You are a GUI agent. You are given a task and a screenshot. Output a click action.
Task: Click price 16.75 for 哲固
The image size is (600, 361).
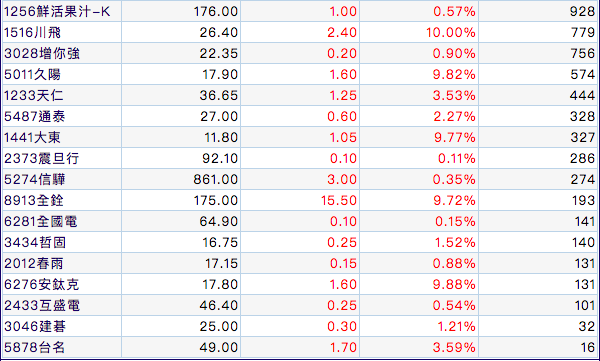pos(220,243)
